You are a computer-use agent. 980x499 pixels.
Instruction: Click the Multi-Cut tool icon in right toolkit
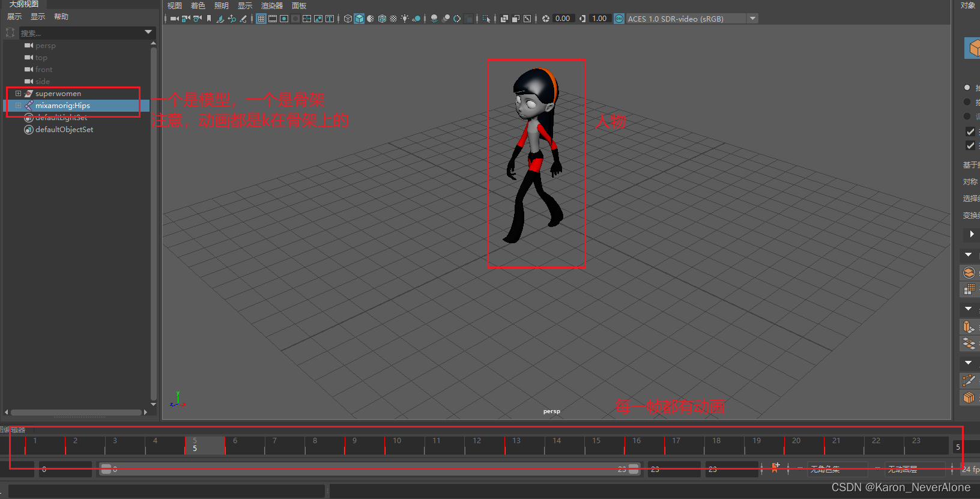click(x=969, y=380)
